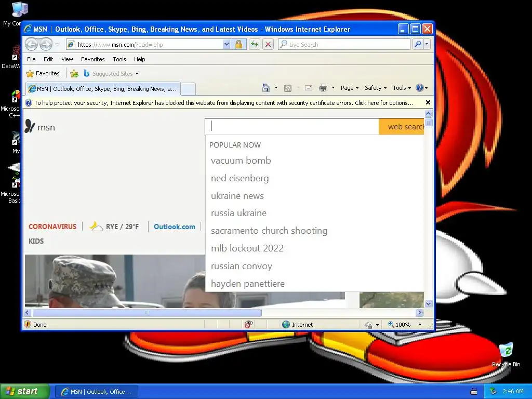Select the "russian convoy" suggestion

pos(242,266)
